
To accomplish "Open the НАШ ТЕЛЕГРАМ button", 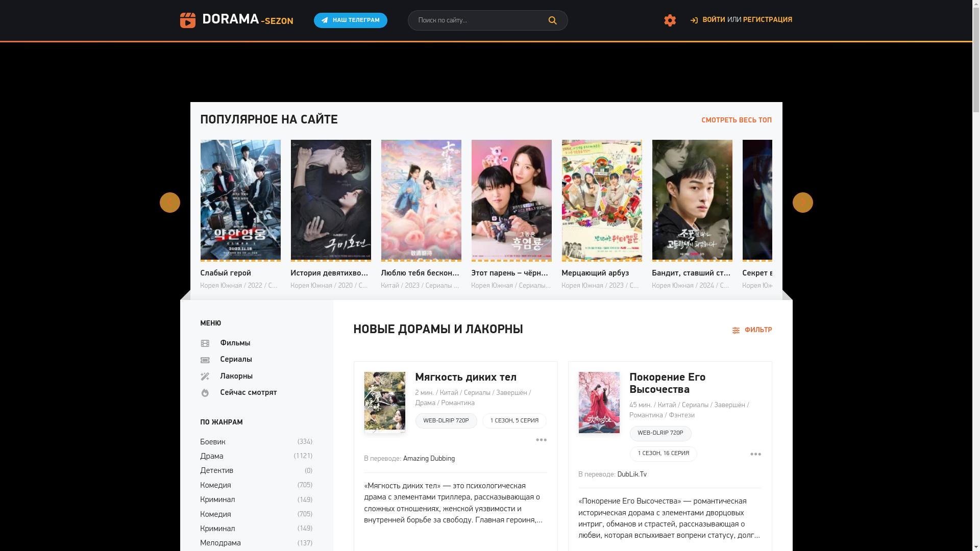I will pyautogui.click(x=351, y=20).
